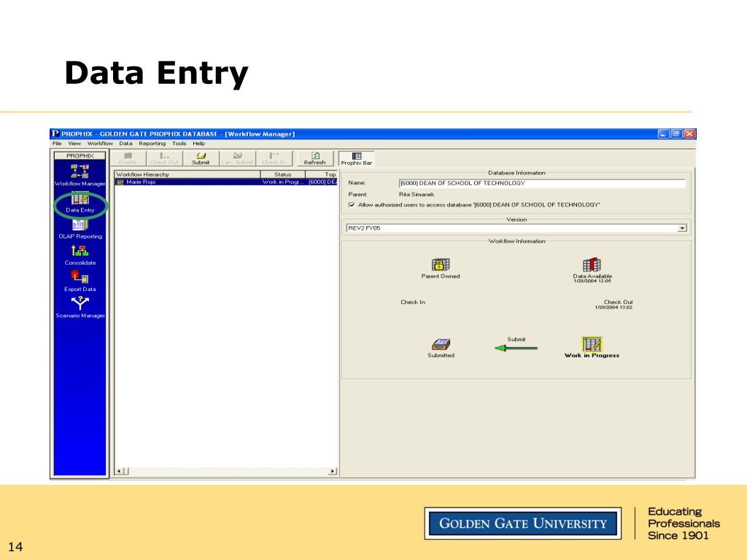Click the Submitted workflow icon

click(441, 344)
